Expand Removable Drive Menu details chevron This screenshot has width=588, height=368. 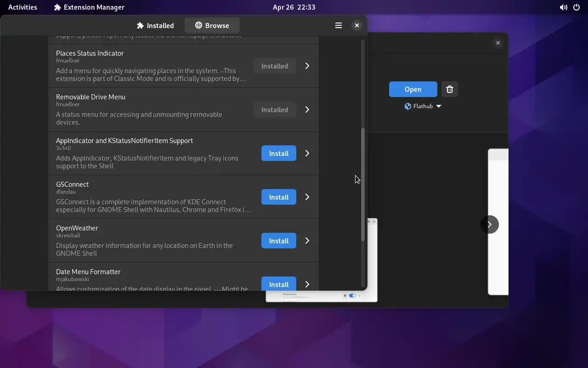(x=307, y=110)
